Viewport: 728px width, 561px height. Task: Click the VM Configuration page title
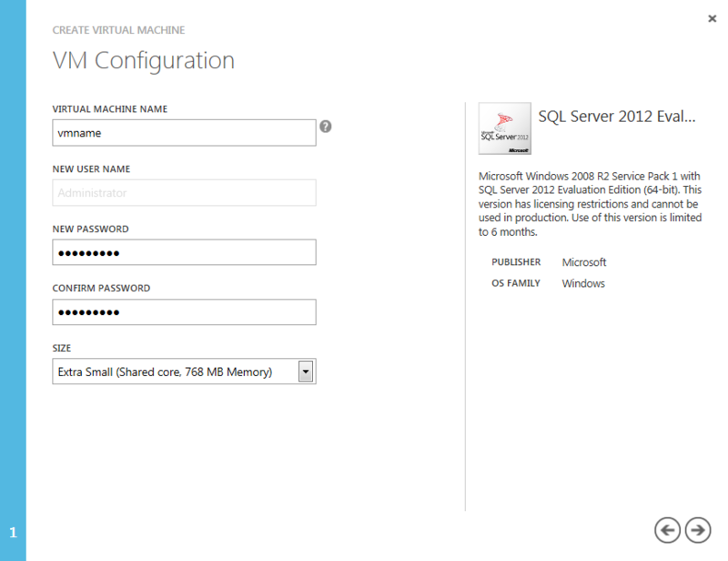pos(142,61)
